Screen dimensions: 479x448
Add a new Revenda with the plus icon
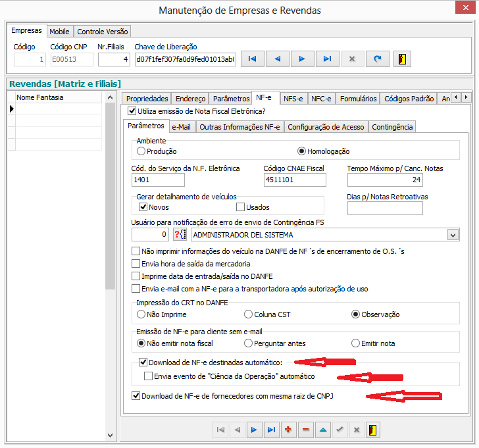tap(288, 430)
